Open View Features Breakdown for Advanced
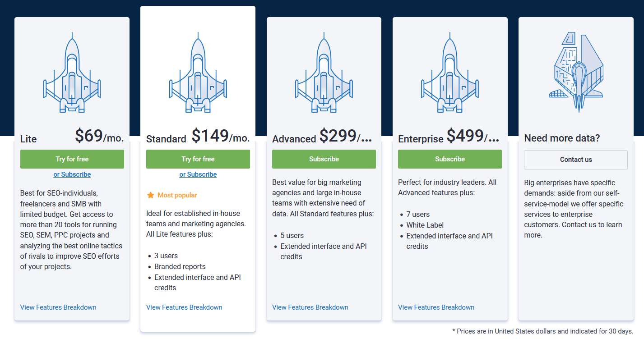This screenshot has width=644, height=343. 310,307
